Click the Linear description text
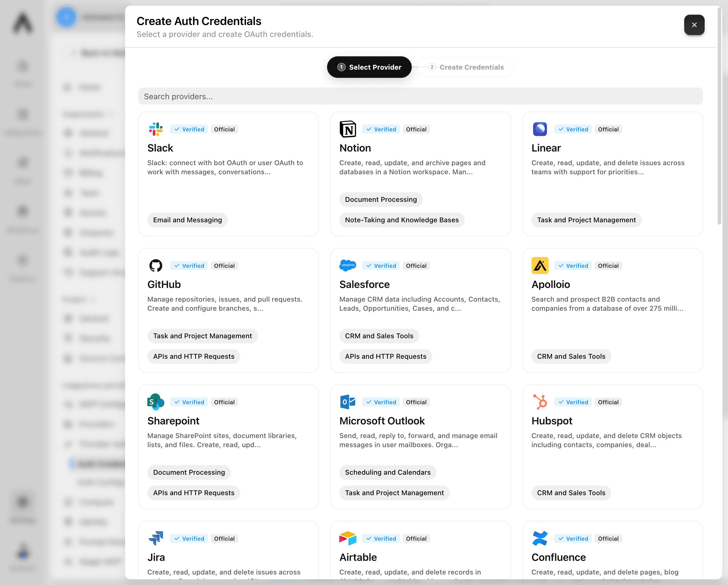The image size is (728, 585). tap(607, 167)
